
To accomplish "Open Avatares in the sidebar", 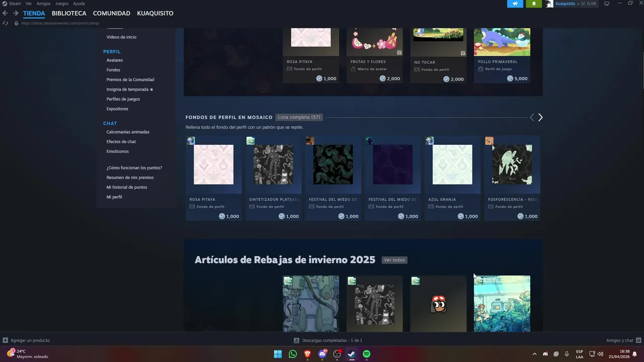I will [x=115, y=60].
